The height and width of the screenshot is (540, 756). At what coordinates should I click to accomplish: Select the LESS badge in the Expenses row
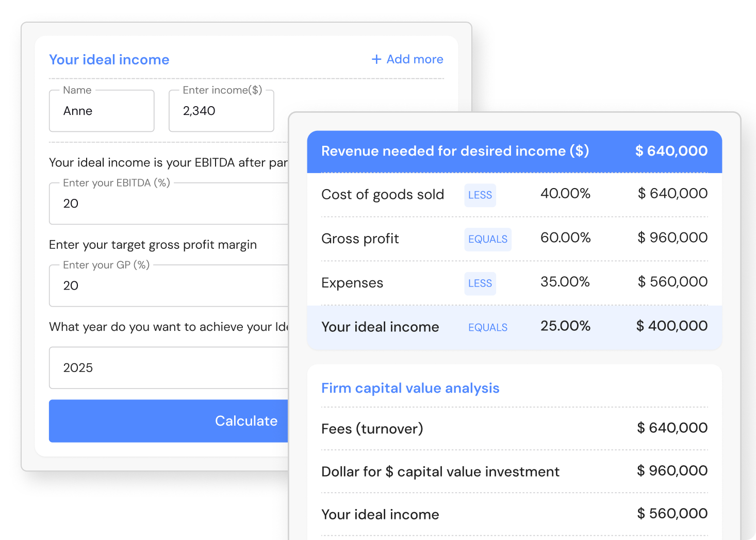[x=480, y=284]
